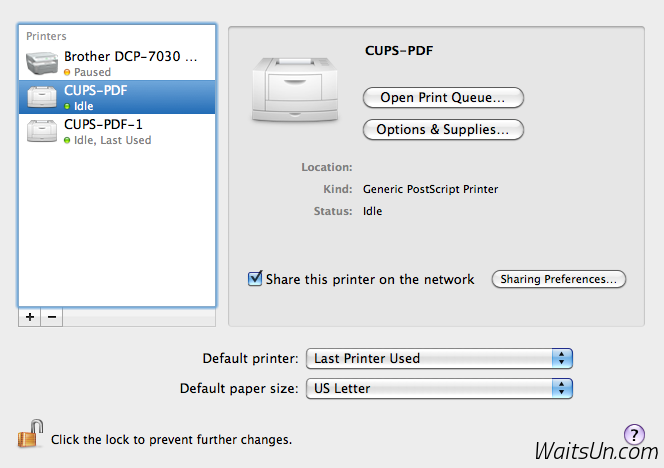
Task: Click the CUPS-PDF-1 printer icon
Action: [42, 130]
